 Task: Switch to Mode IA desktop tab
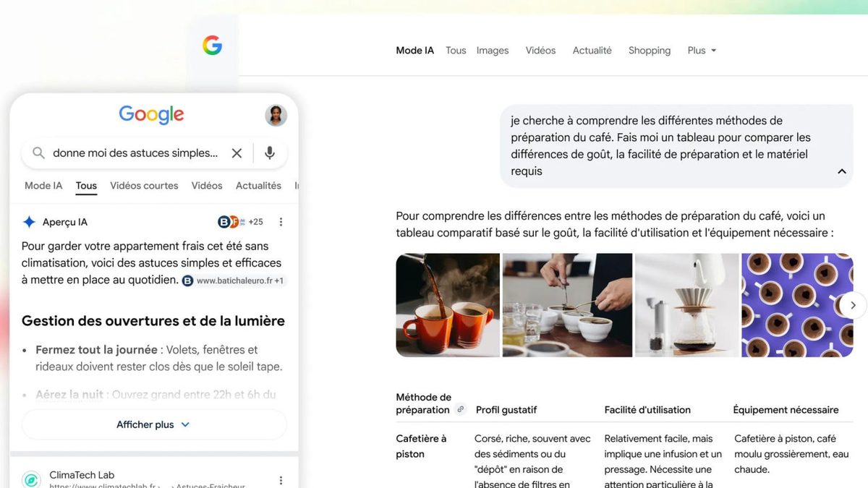415,51
